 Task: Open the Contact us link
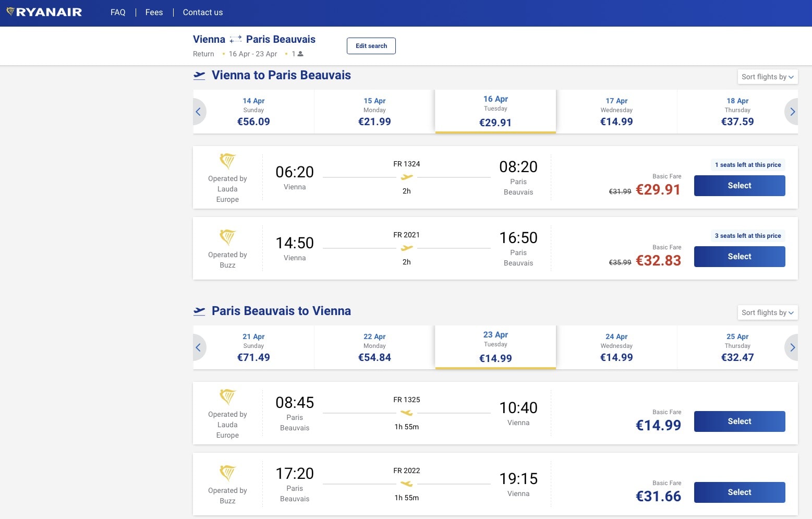[x=202, y=13]
